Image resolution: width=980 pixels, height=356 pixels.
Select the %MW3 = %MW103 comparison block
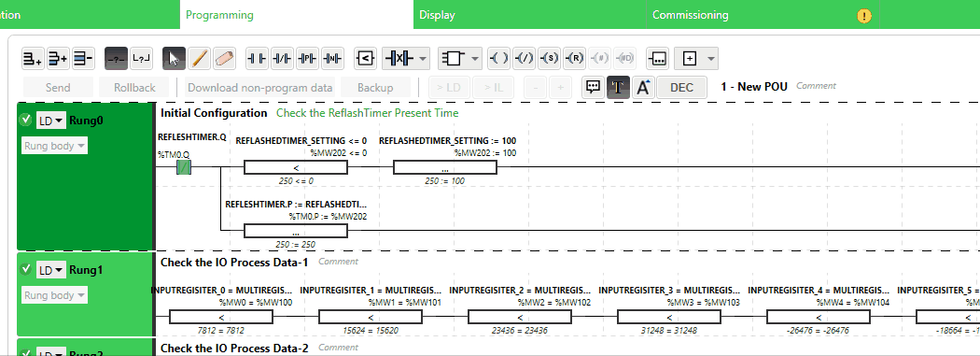[669, 317]
